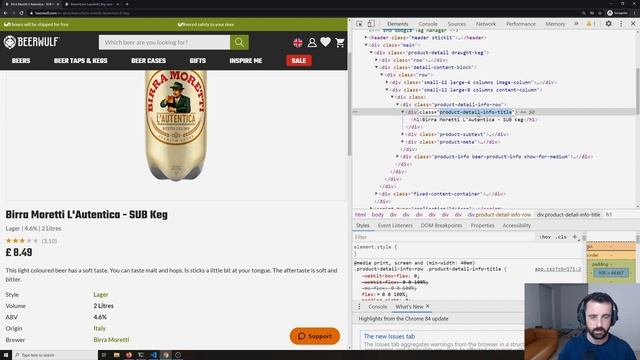The height and width of the screenshot is (360, 640).
Task: Click the browser back arrow
Action: click(5, 13)
